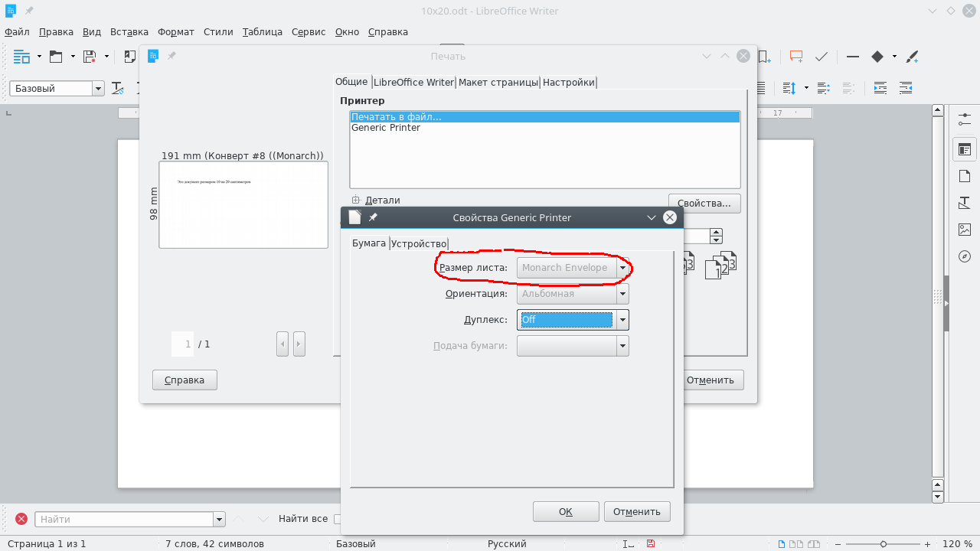
Task: Confirm printer properties with OK
Action: coord(566,512)
